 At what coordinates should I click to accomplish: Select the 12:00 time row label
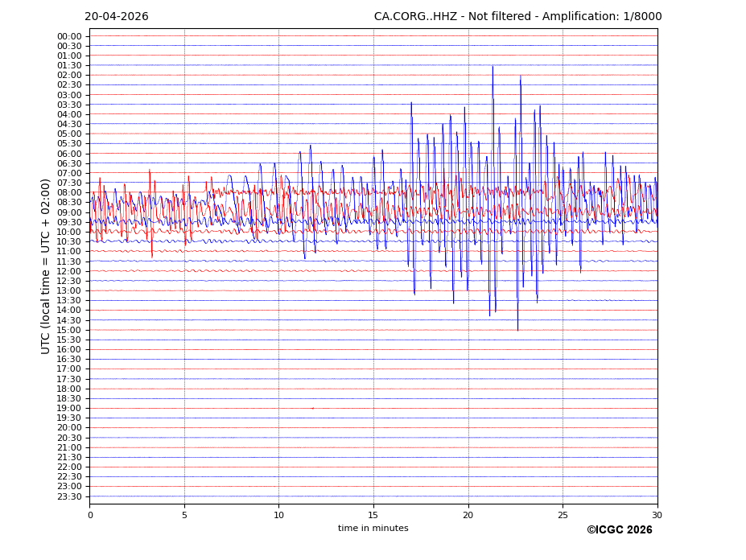click(x=69, y=271)
